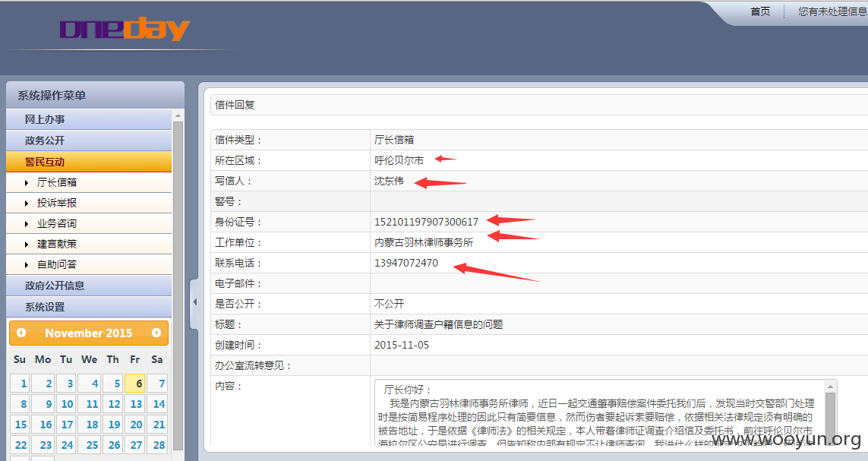
Task: Select November 14 in the calendar
Action: tap(157, 404)
